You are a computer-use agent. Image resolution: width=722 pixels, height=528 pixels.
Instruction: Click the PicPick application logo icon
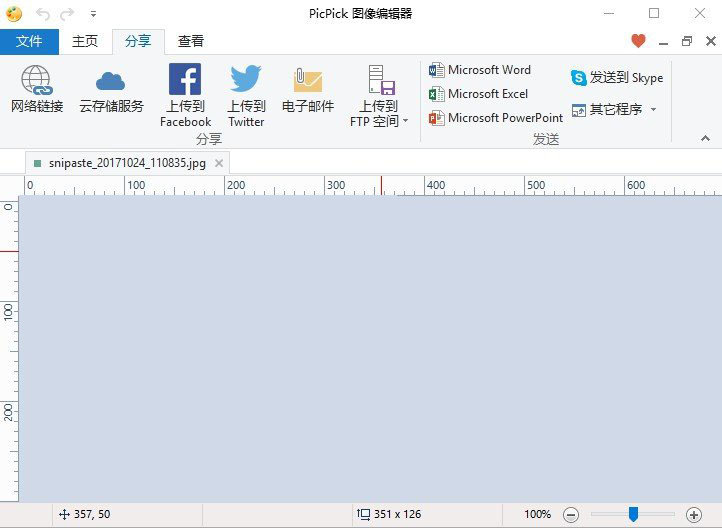click(14, 14)
